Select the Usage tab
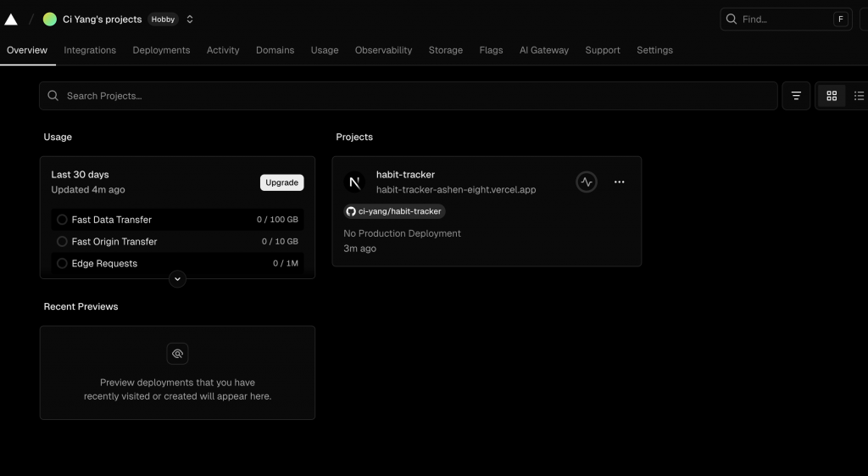The height and width of the screenshot is (476, 868). [325, 50]
